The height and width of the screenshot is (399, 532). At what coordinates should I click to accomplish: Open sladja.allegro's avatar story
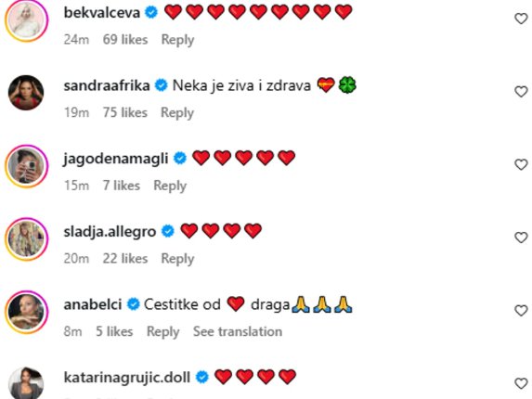click(x=26, y=239)
